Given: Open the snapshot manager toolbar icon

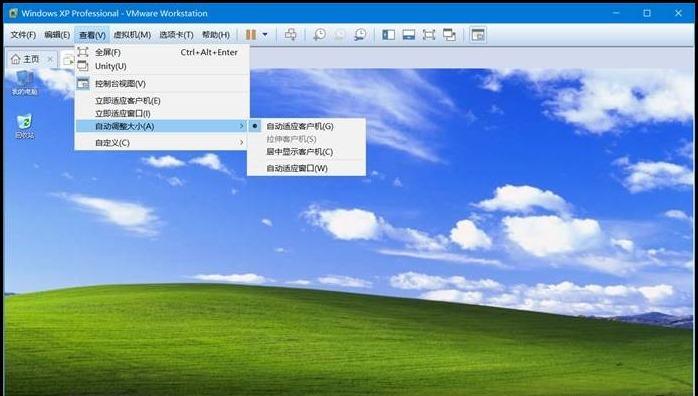Looking at the screenshot, I should 360,35.
